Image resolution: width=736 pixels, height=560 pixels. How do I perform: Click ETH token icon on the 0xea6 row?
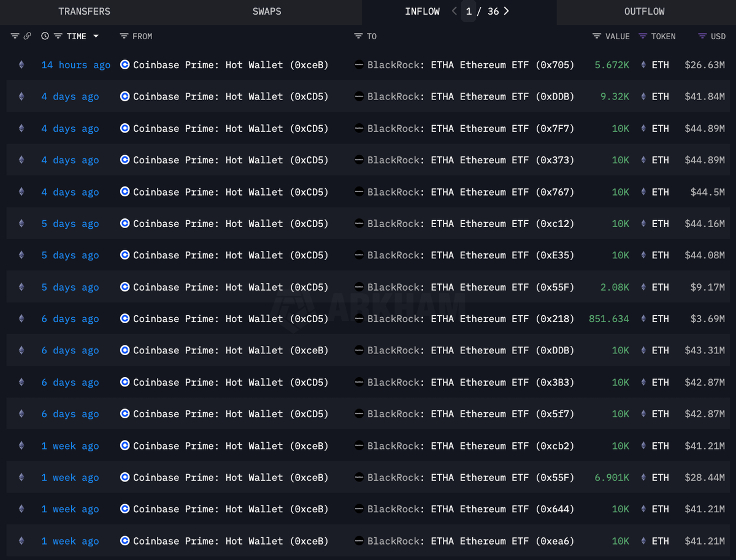[x=643, y=541]
